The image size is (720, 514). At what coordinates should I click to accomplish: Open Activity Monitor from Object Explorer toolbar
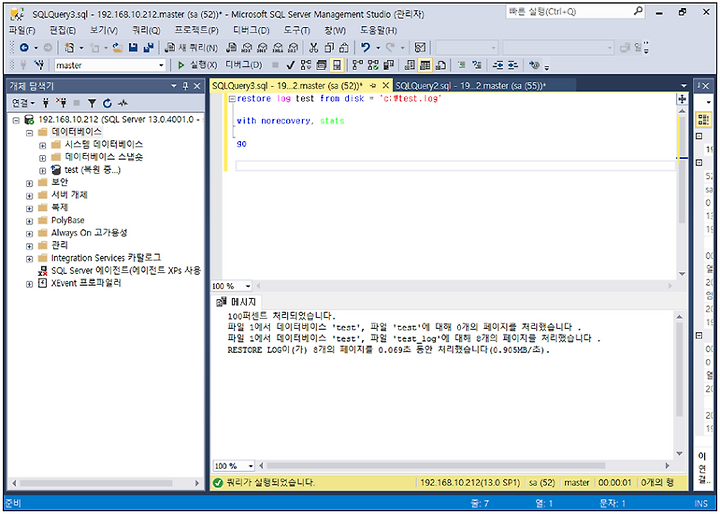[x=123, y=103]
